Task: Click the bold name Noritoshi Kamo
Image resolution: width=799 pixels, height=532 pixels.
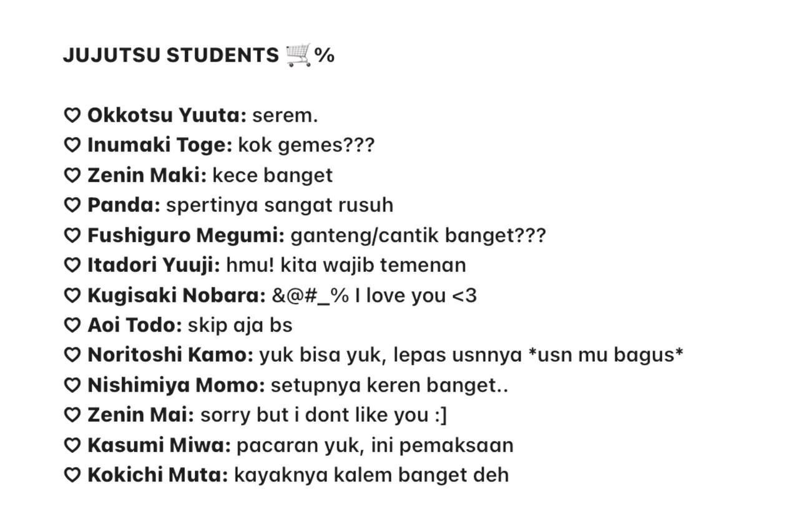Action: point(170,355)
